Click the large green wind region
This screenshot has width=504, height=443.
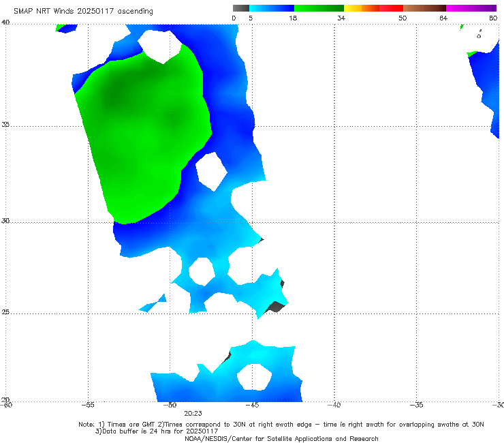[142, 135]
